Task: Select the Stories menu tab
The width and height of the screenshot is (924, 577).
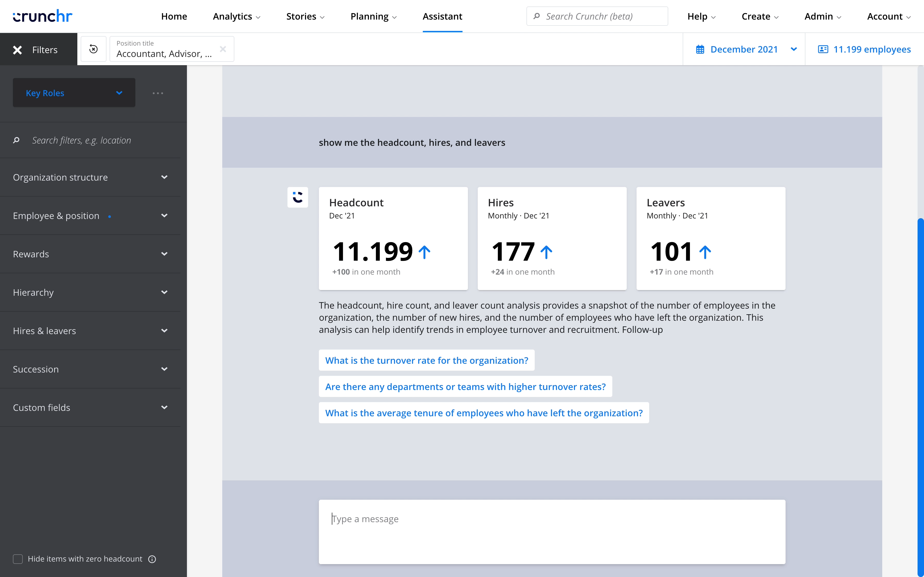Action: (x=304, y=16)
